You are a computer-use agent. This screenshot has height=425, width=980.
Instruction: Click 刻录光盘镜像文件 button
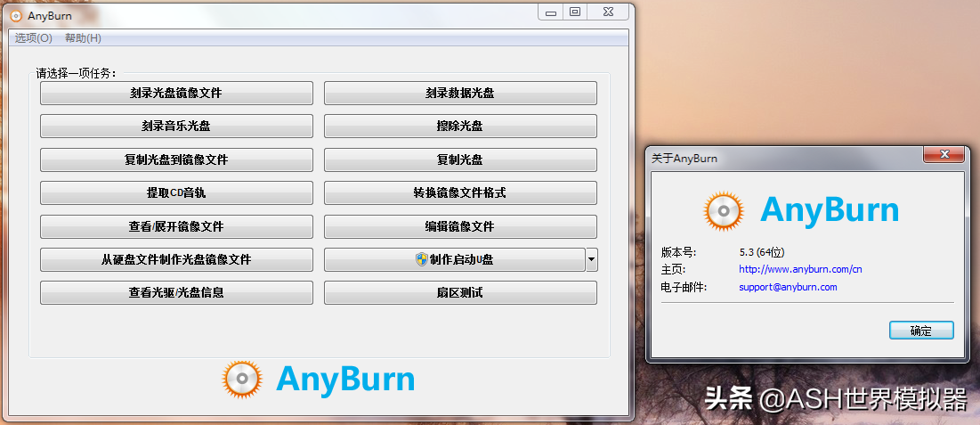click(176, 94)
